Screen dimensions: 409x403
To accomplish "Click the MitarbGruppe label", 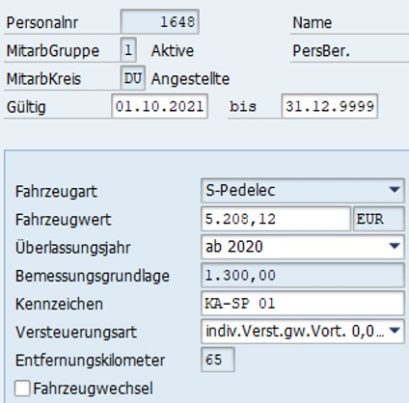I will (x=53, y=51).
